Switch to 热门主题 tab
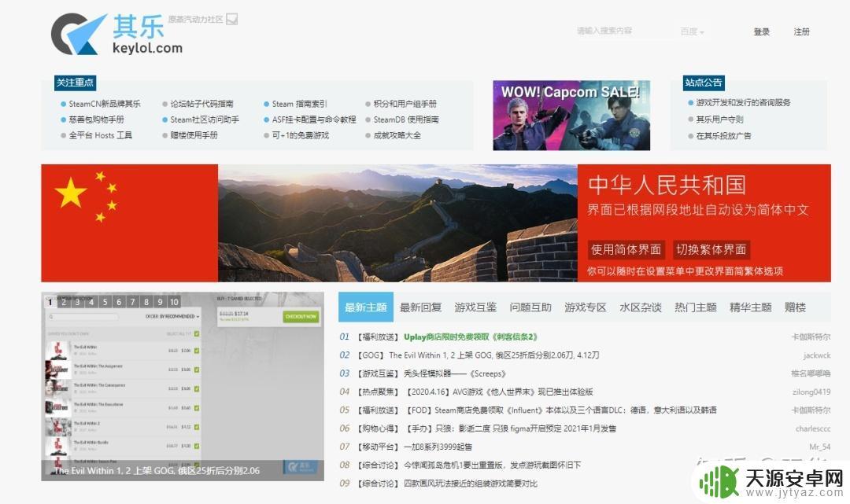Image resolution: width=850 pixels, height=504 pixels. (x=696, y=307)
